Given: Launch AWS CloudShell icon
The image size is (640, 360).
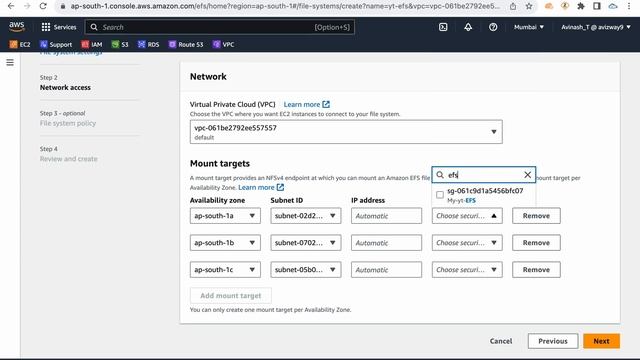Looking at the screenshot, I should (x=443, y=27).
